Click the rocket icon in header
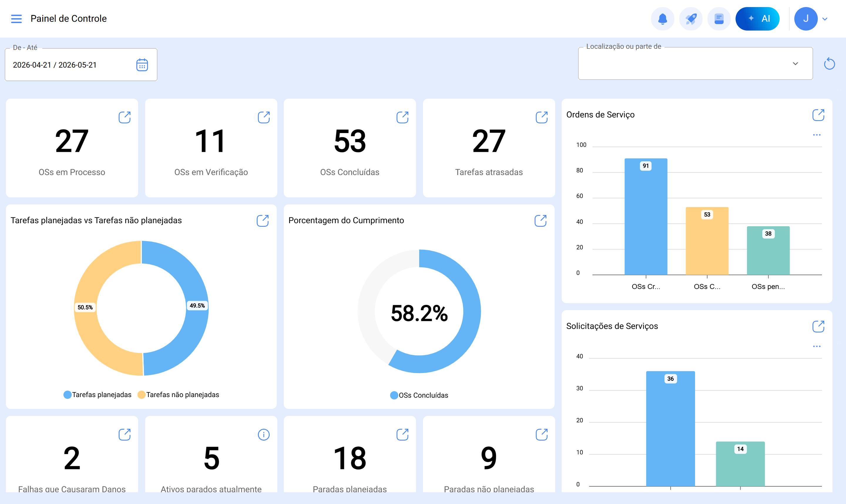846x504 pixels. tap(690, 19)
